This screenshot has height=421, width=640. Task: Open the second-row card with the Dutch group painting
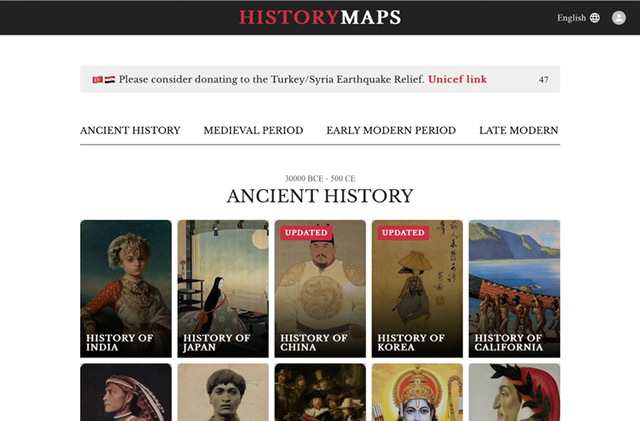point(320,392)
